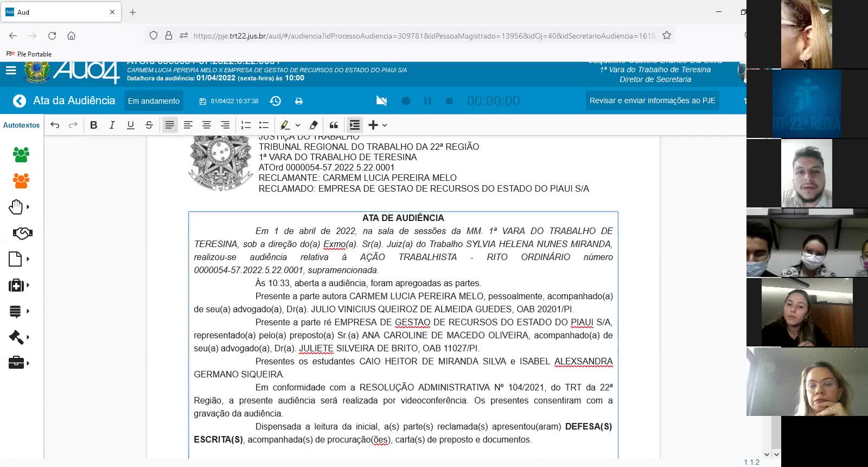The image size is (868, 467).
Task: Expand the document page menu
Action: coord(19,259)
